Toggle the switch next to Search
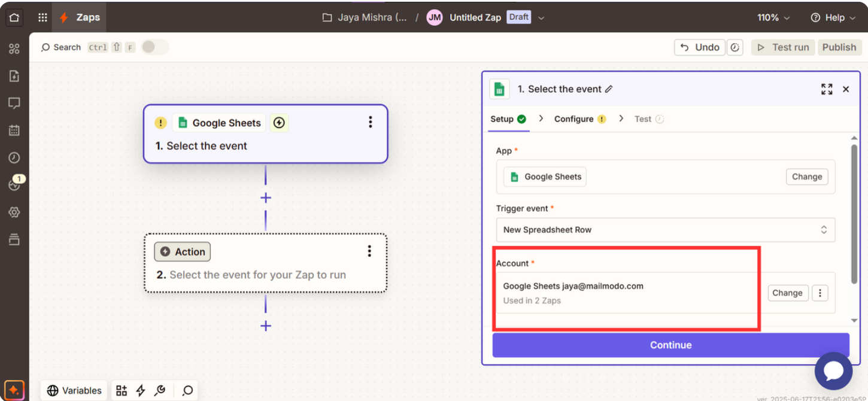Screen dimensions: 868x401 [155, 47]
